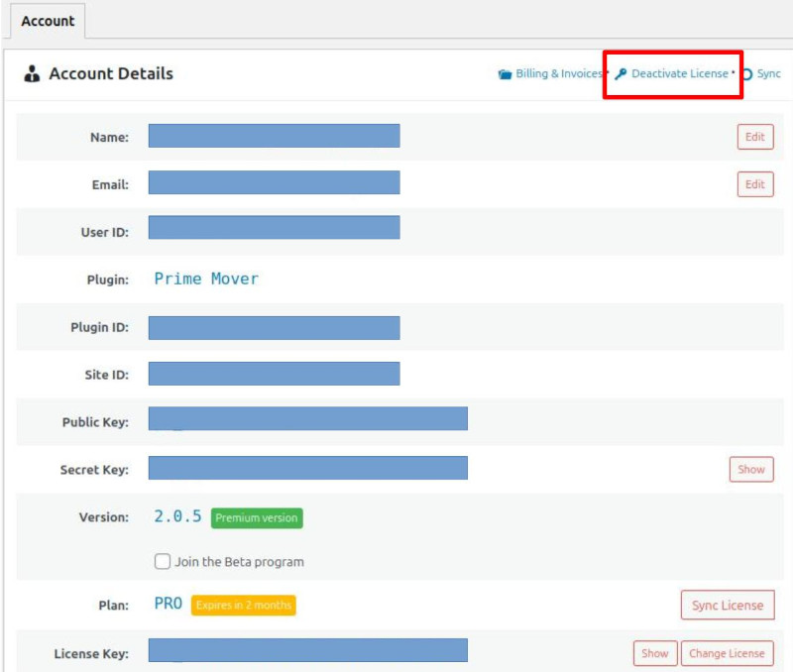
Task: Click the version number 2.0.5
Action: click(x=177, y=516)
